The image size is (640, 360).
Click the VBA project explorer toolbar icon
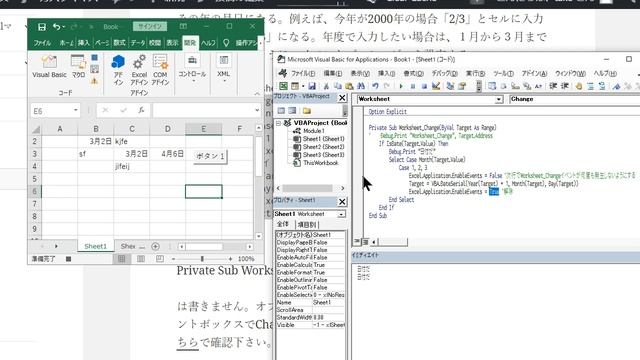(450, 86)
